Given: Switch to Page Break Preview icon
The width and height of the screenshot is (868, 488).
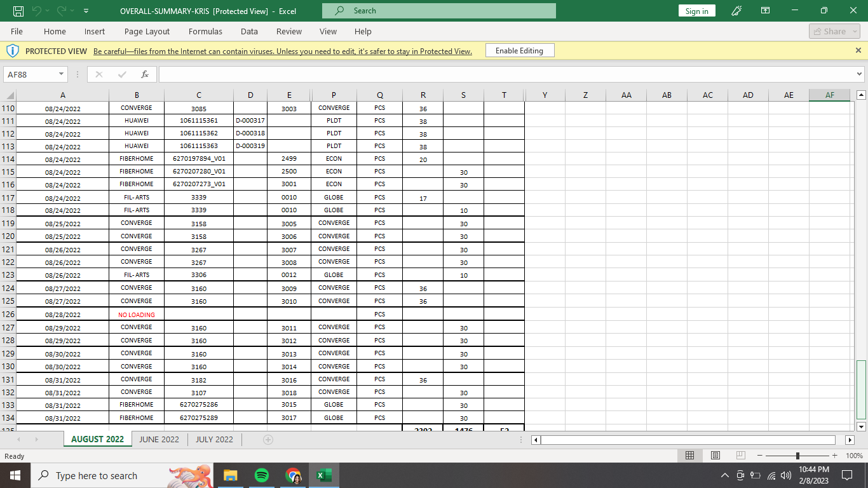Looking at the screenshot, I should 740,456.
